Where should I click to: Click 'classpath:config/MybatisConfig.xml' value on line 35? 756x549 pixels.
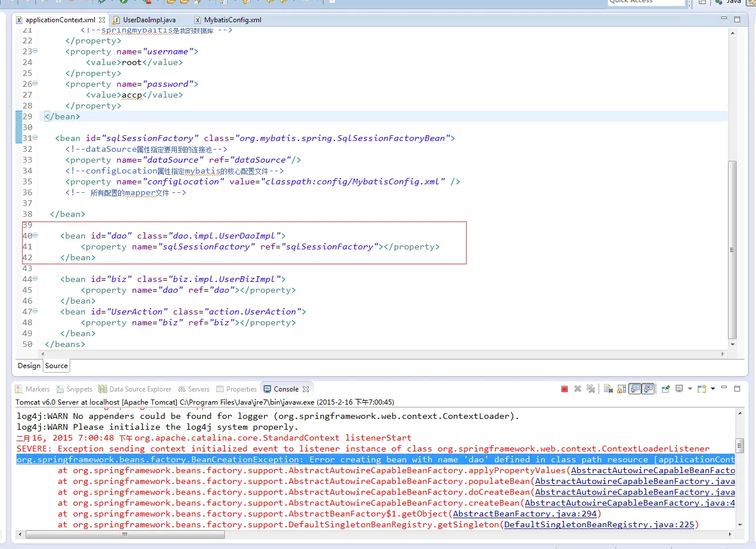tap(353, 181)
